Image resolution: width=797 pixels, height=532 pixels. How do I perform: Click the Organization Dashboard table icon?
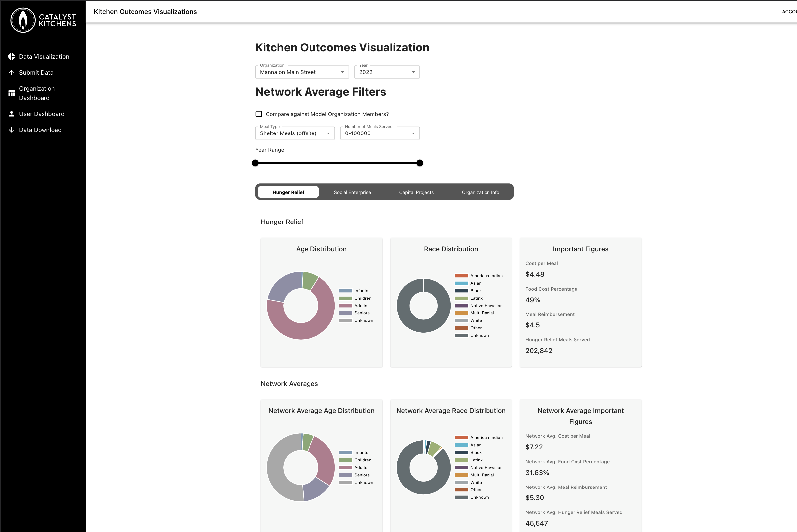(12, 93)
